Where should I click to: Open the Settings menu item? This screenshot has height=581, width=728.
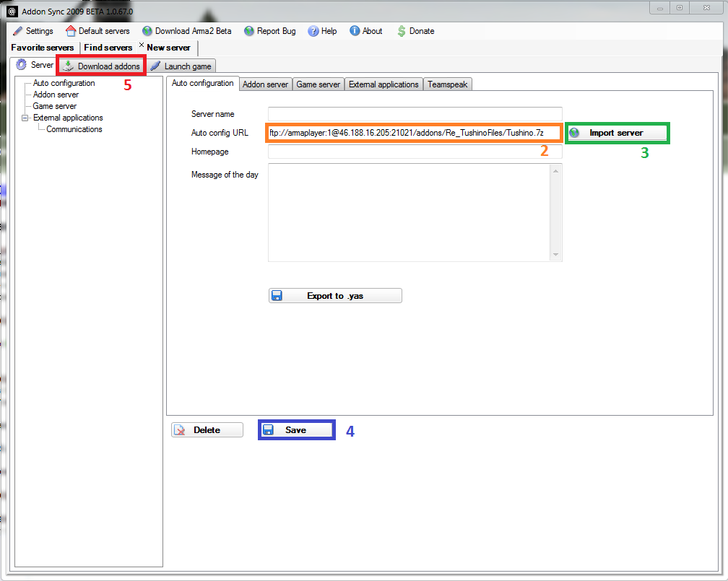tap(33, 31)
